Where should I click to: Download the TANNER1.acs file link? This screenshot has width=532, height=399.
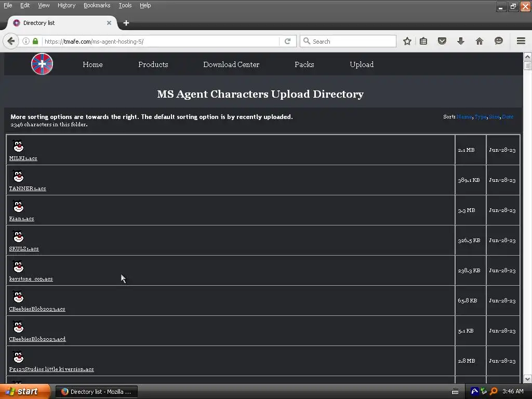point(28,188)
